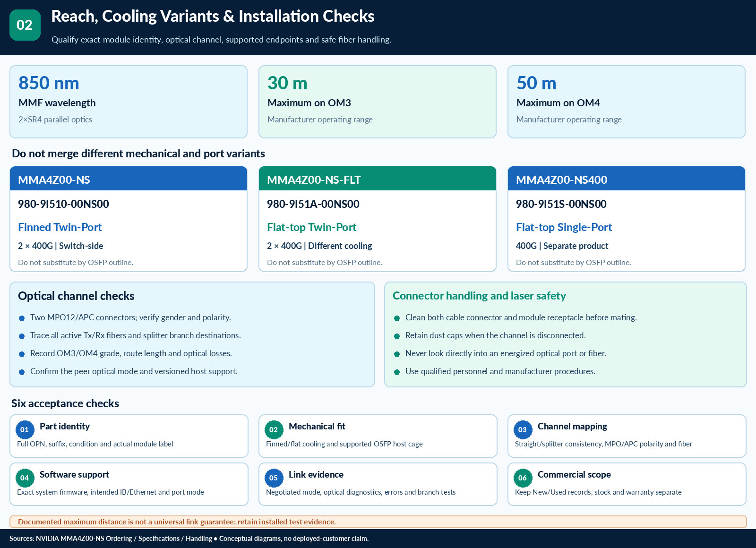Screen dimensions: 756x548
Task: Click the 'Sources: NVIDIA MMA4Z00-NS Ordering' footer line
Action: (189, 539)
